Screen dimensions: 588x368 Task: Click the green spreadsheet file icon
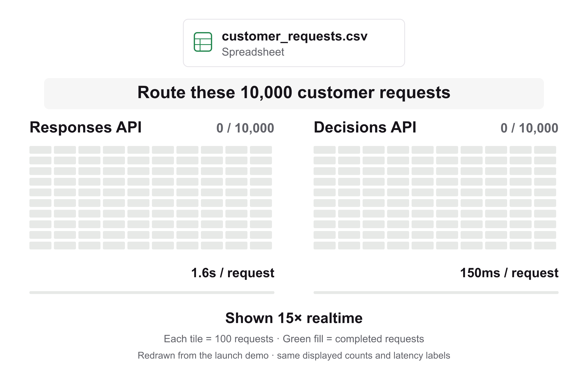click(x=203, y=42)
